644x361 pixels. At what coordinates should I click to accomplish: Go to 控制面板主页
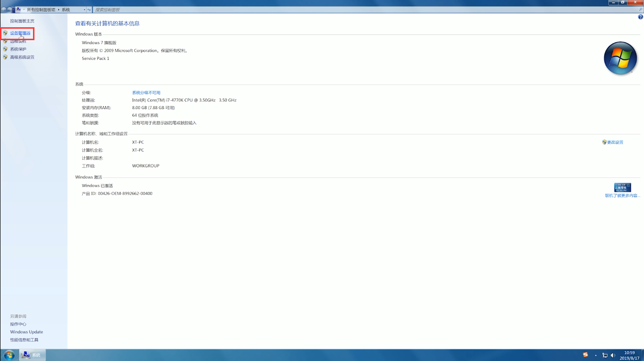pos(22,21)
